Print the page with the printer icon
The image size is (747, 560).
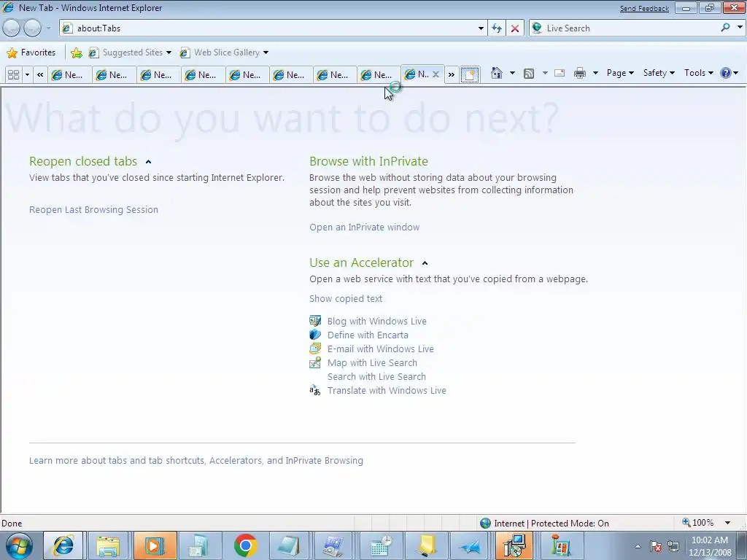click(580, 73)
